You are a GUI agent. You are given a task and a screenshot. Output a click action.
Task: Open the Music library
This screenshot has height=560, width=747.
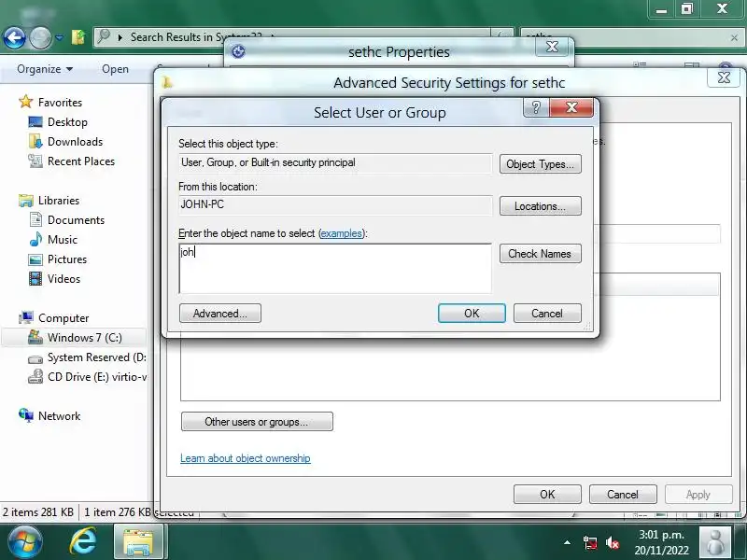[63, 240]
